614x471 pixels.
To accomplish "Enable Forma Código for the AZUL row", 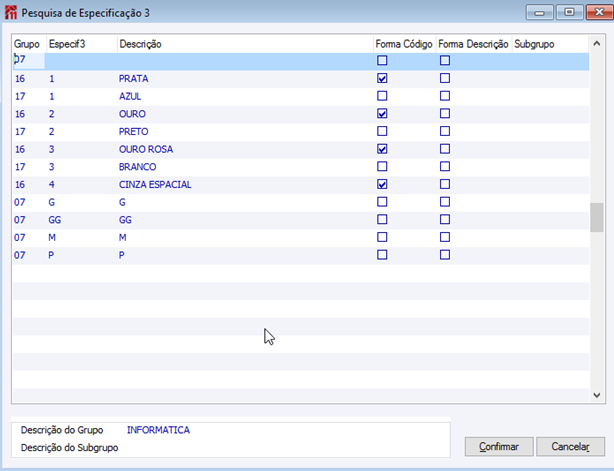I will point(382,96).
